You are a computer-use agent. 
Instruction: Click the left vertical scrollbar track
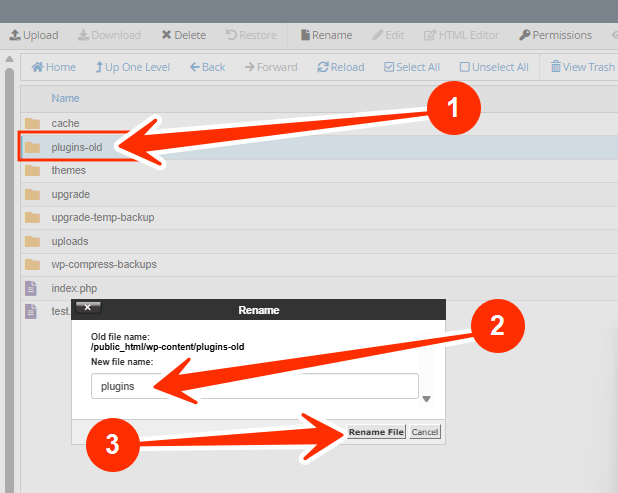[9, 280]
